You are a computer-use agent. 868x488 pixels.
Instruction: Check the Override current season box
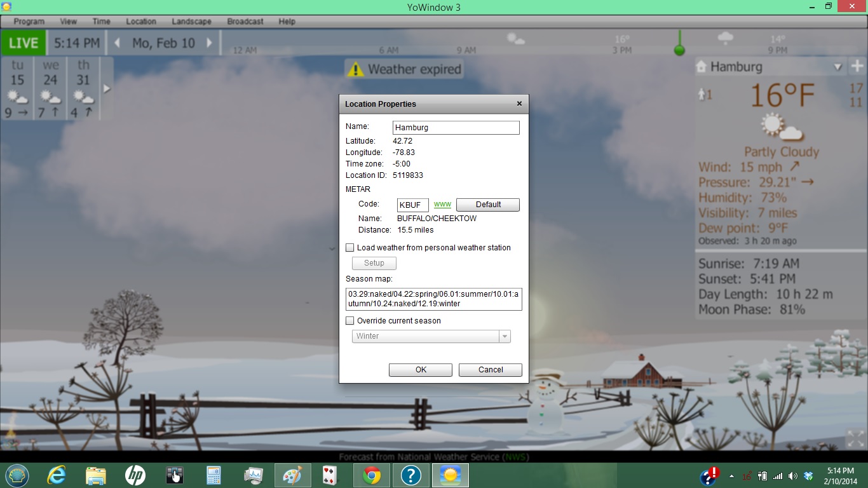350,321
